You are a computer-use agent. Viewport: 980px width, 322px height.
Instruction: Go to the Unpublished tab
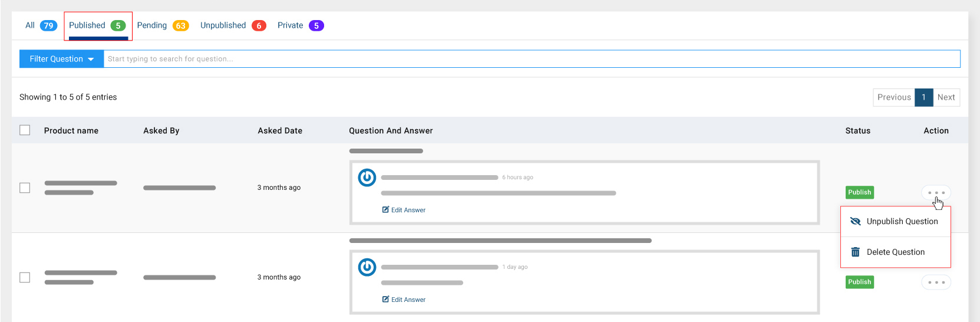pyautogui.click(x=233, y=25)
